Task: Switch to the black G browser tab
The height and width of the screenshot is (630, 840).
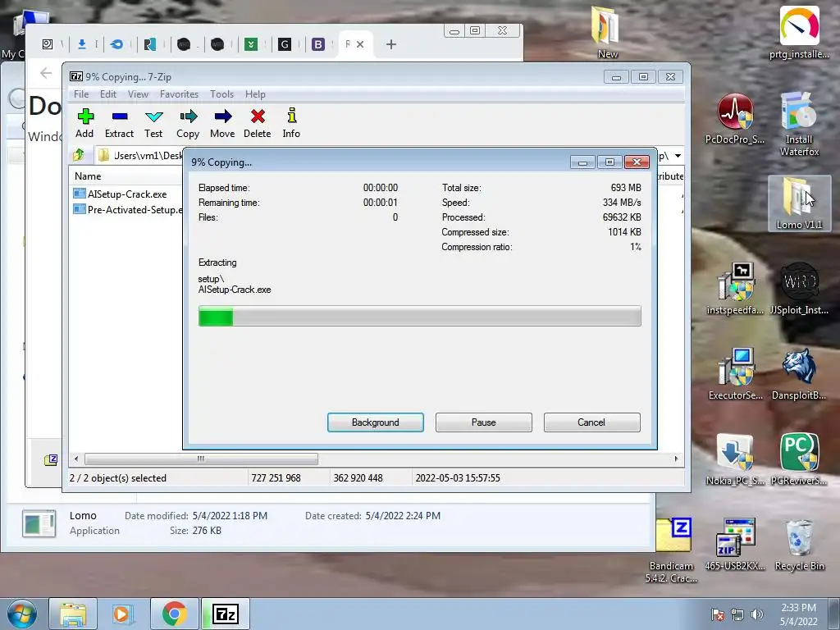Action: 285,44
